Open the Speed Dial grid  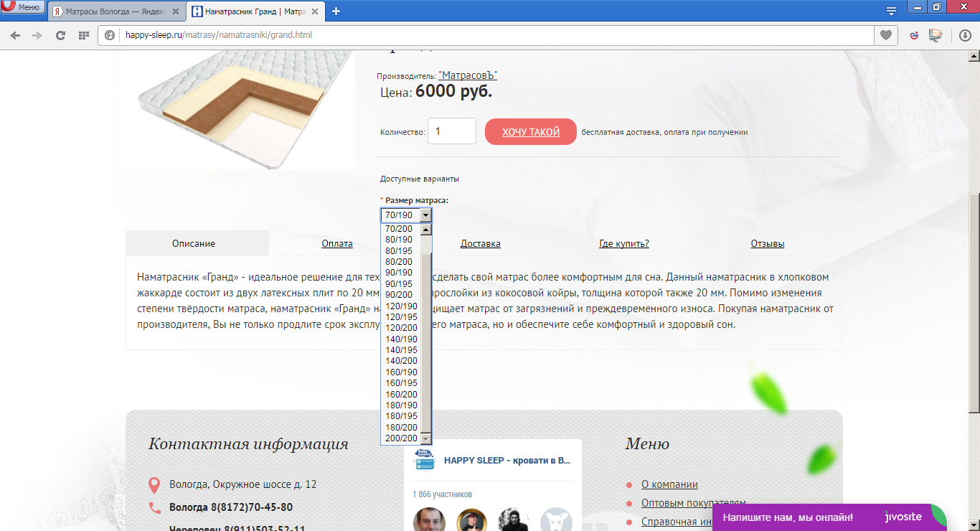point(83,35)
